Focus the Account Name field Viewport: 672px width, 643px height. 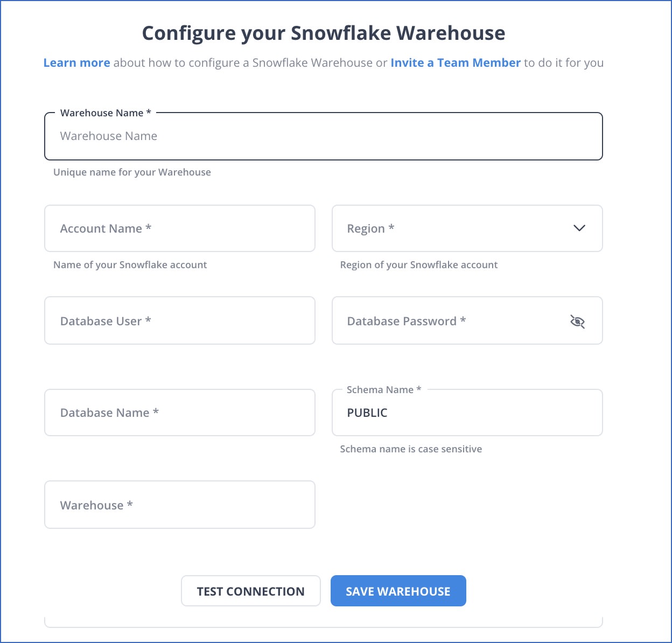point(180,228)
